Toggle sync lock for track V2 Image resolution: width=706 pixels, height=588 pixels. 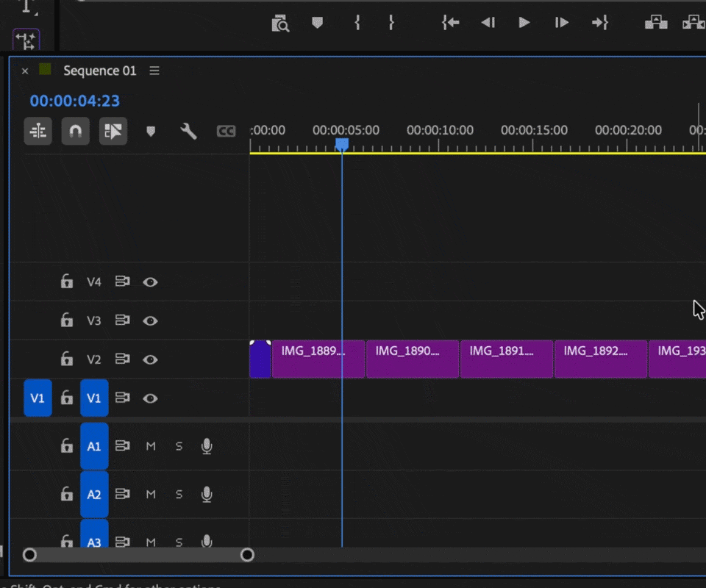click(x=123, y=359)
